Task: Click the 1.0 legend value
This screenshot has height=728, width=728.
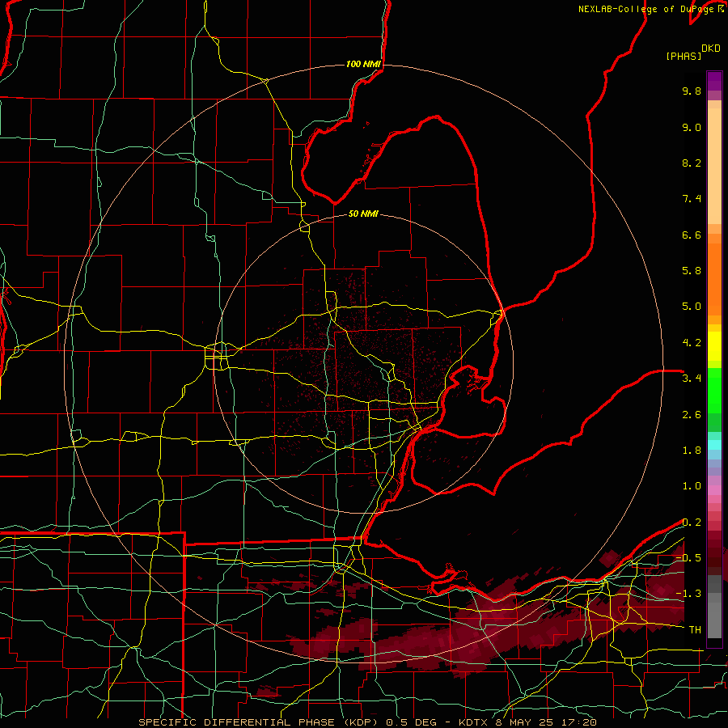Action: click(x=692, y=485)
